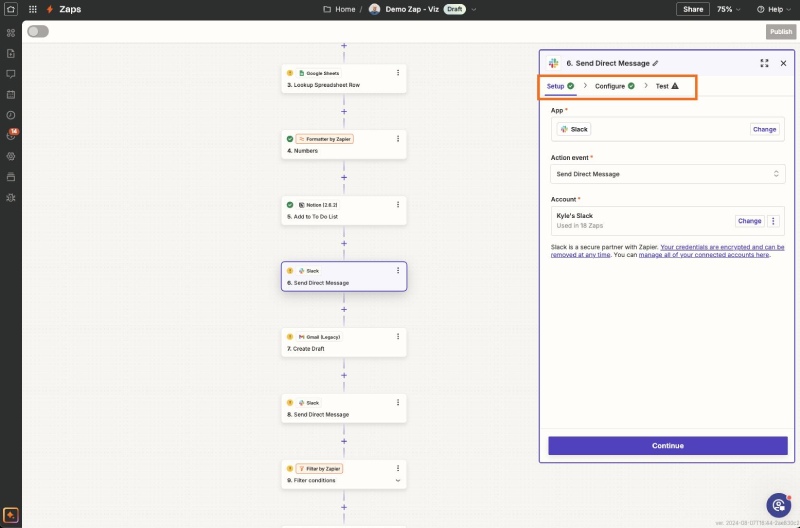Add step between steps 6 and 7

coord(344,310)
